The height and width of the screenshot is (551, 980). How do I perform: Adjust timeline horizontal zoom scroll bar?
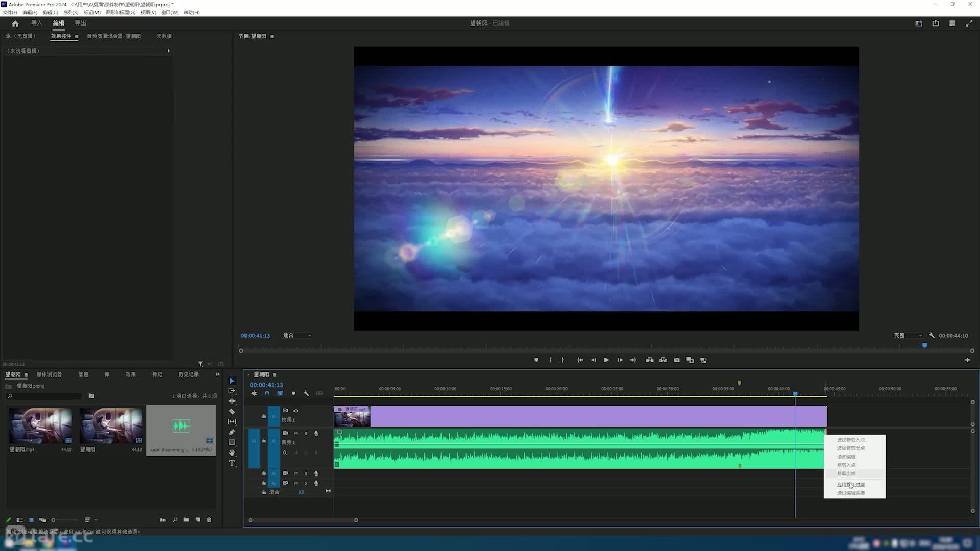pos(303,520)
